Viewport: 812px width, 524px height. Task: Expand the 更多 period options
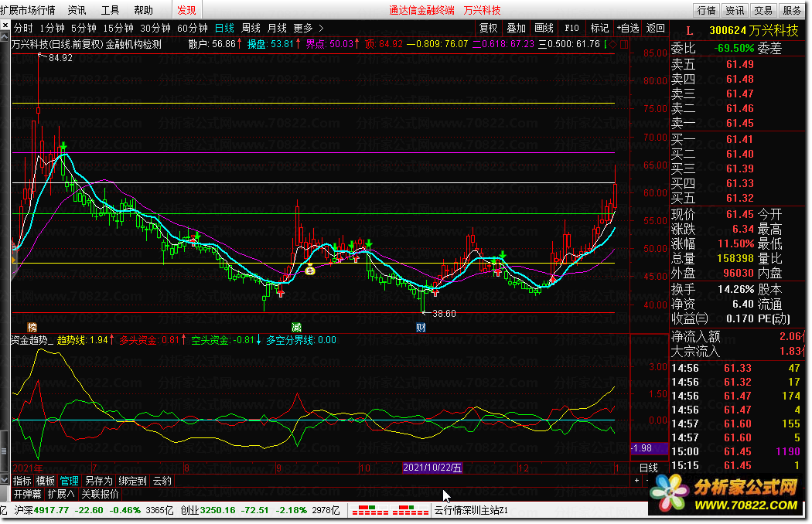308,29
